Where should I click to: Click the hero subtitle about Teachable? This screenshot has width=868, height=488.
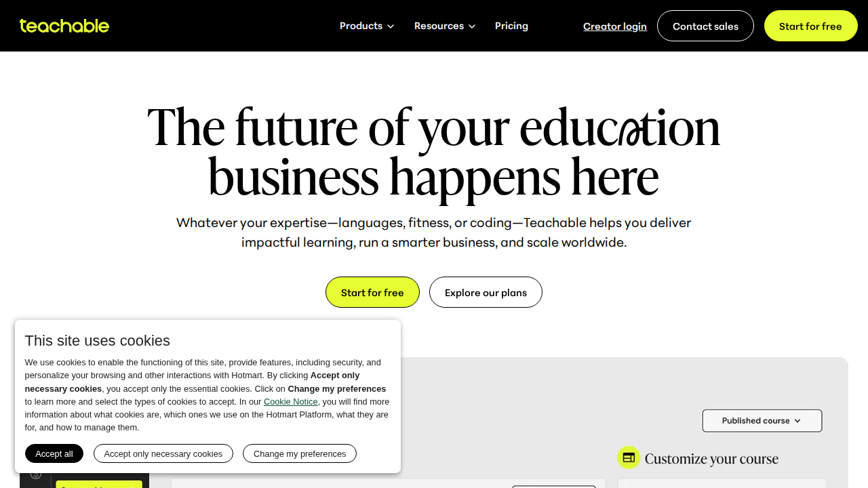[433, 232]
